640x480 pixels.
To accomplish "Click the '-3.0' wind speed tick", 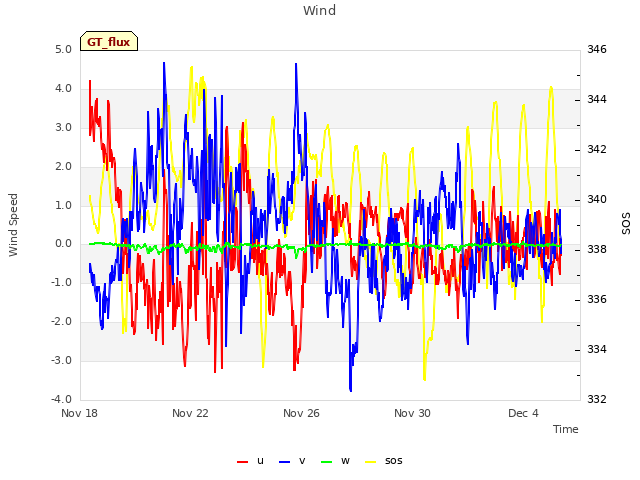I will click(x=61, y=360).
